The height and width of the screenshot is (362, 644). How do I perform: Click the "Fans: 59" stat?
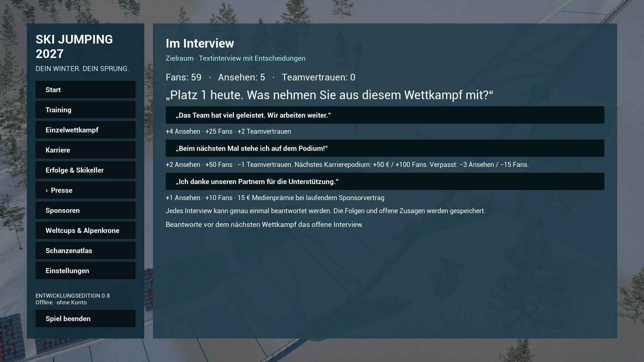click(x=183, y=77)
